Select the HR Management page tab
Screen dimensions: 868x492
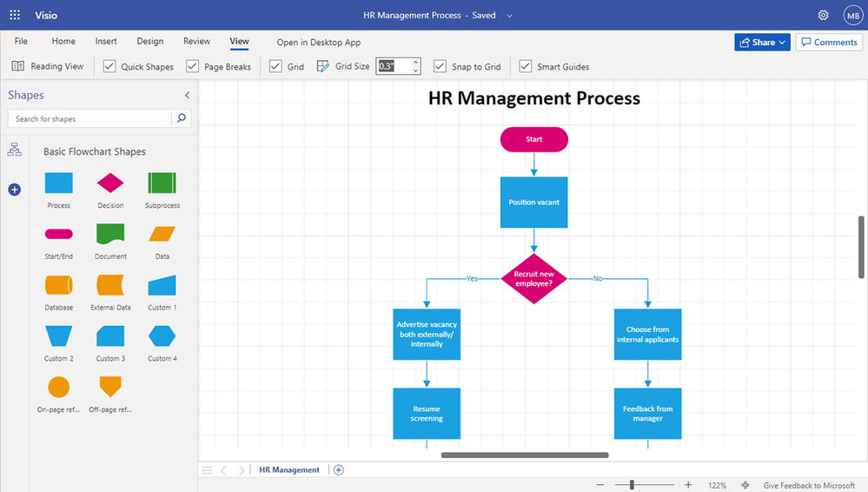(289, 470)
